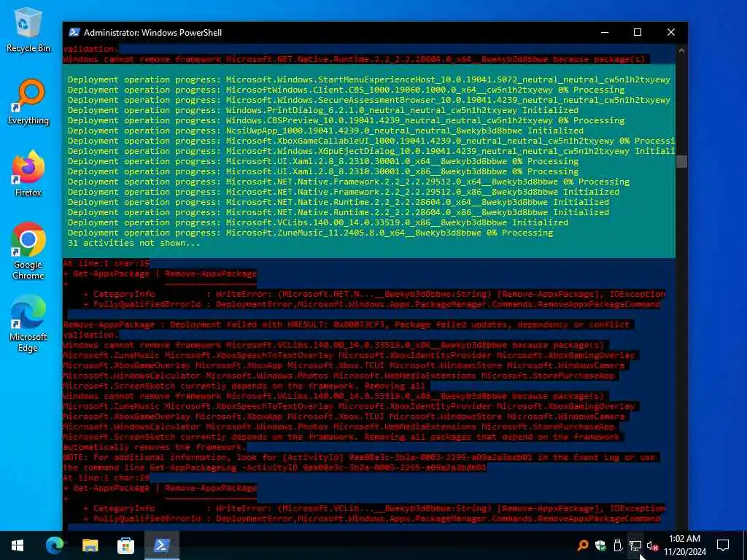Click the SecureAssessmentBrowser progress line
747x560 pixels.
(x=368, y=100)
